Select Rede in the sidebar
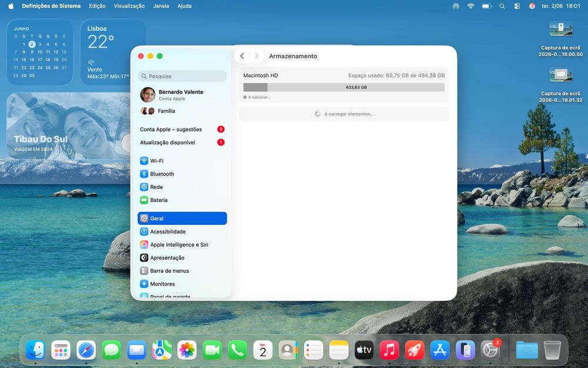Screen dimensions: 588x368 click(182, 187)
